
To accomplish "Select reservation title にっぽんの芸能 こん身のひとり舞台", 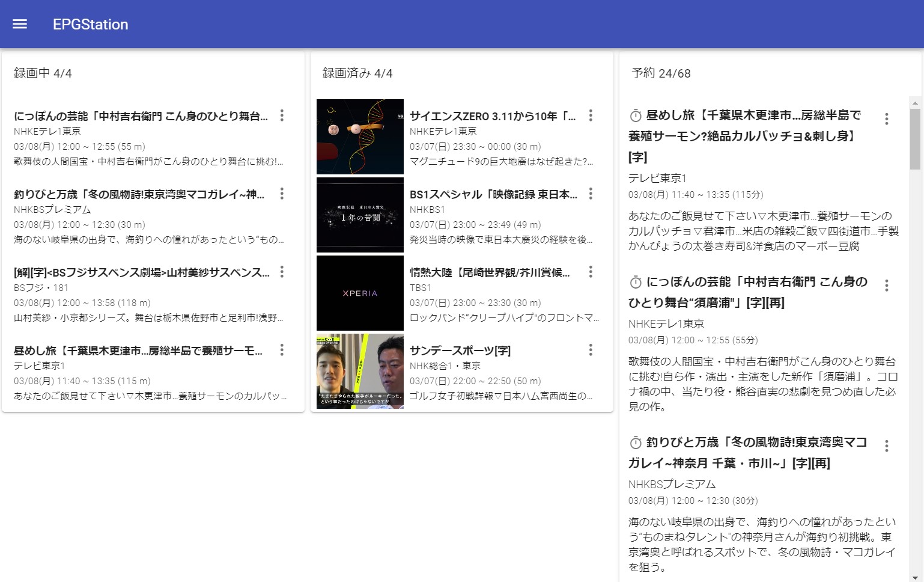I will tap(748, 292).
